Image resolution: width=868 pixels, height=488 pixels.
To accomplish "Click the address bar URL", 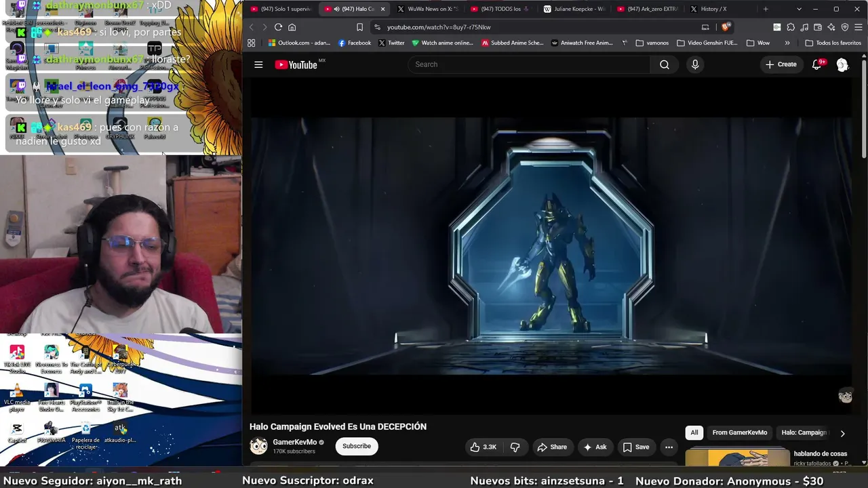I will pyautogui.click(x=439, y=27).
